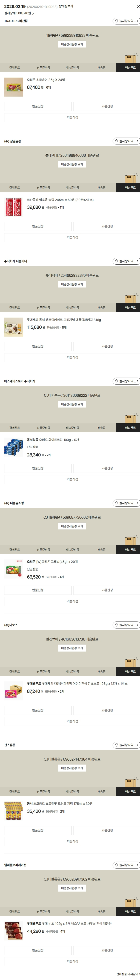This screenshot has width=140, height=980.
Task: Click the 오리온 초코송이 product image
Action: click(x=13, y=87)
